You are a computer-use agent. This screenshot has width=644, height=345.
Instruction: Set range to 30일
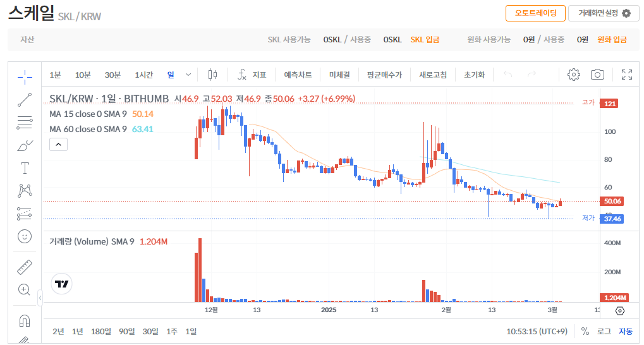coord(150,332)
